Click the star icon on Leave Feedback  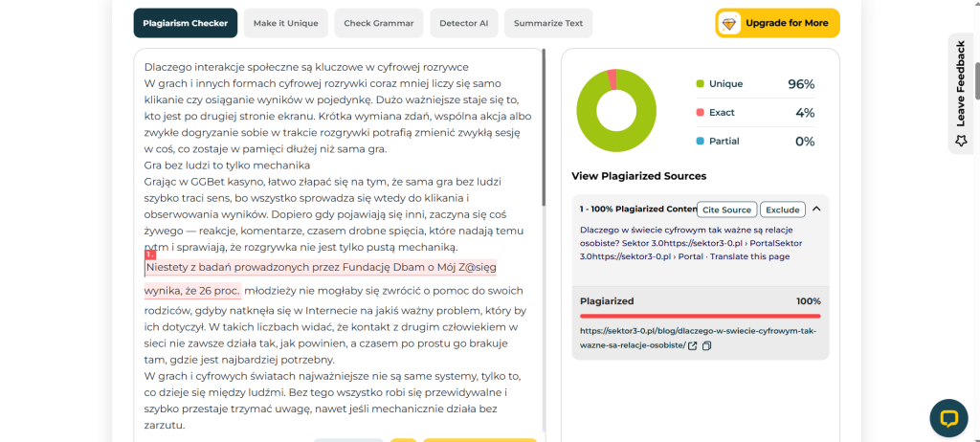[x=961, y=141]
